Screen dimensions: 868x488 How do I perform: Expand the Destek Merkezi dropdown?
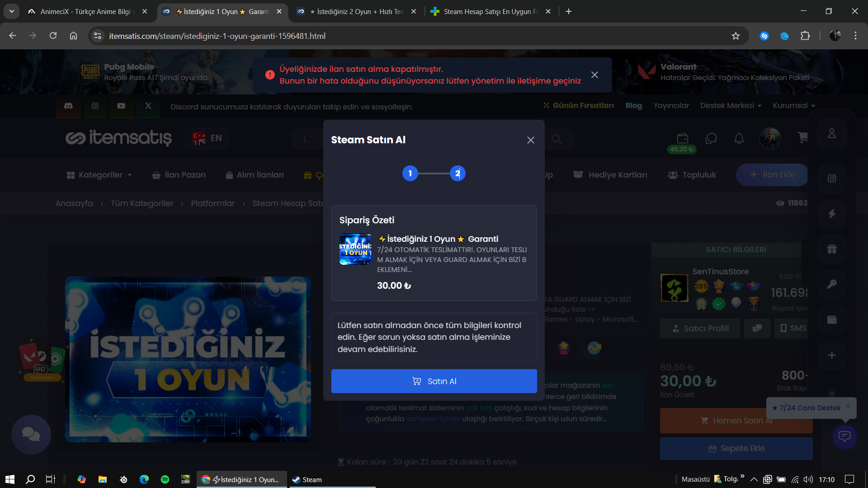coord(731,105)
